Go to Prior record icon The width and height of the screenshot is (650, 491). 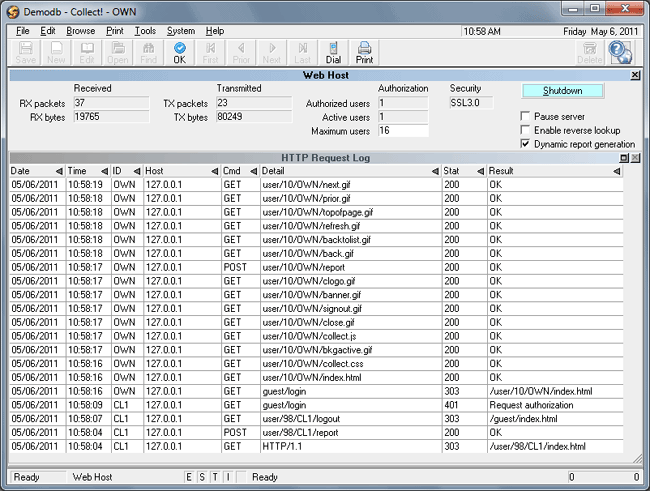coord(241,53)
